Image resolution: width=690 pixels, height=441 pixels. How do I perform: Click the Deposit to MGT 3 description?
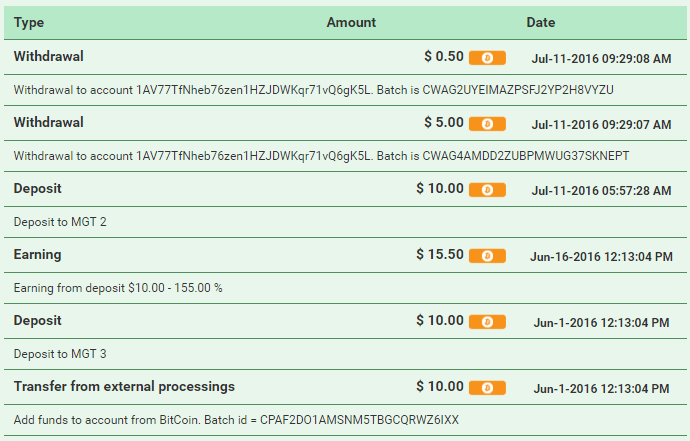60,354
